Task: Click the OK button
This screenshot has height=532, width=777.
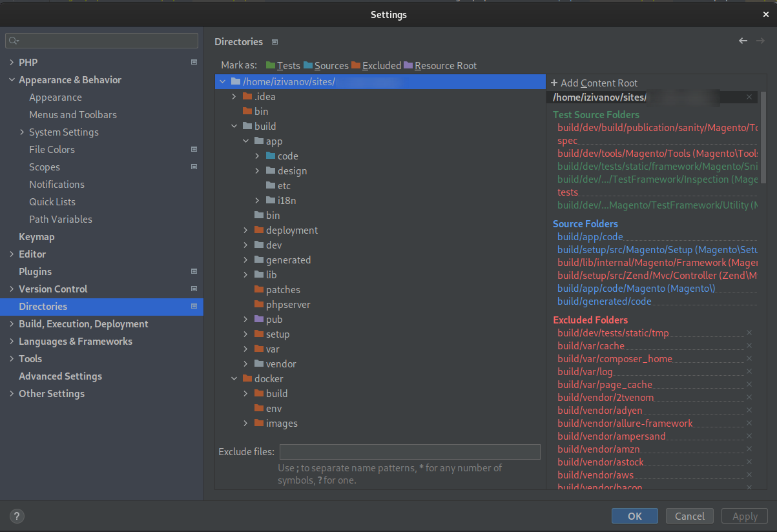Action: tap(635, 516)
